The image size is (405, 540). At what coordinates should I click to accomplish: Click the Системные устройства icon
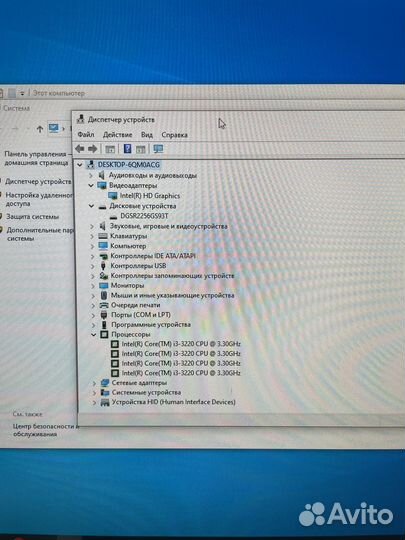point(105,392)
